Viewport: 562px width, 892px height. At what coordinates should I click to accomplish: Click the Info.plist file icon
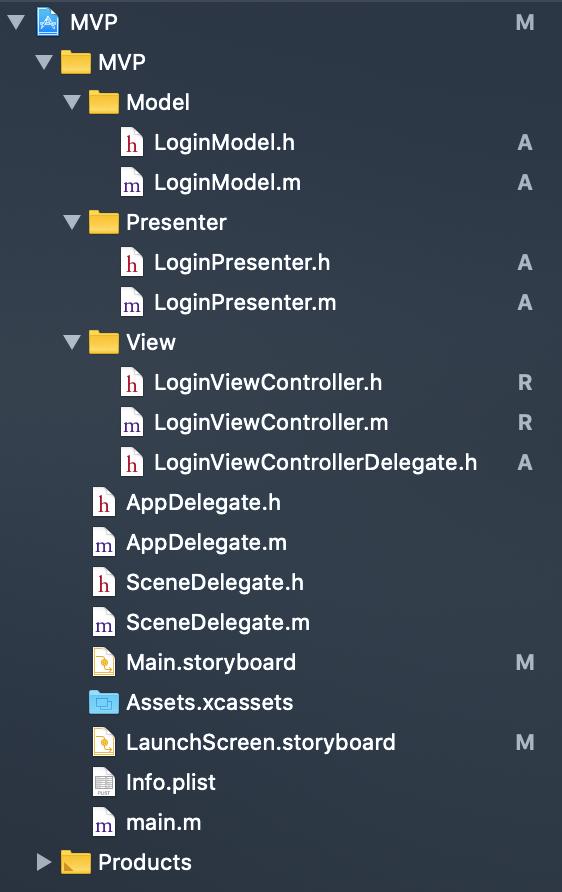[104, 782]
